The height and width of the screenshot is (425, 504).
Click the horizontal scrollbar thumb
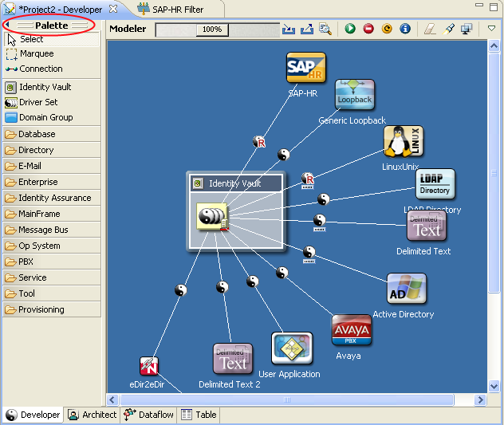click(x=287, y=400)
